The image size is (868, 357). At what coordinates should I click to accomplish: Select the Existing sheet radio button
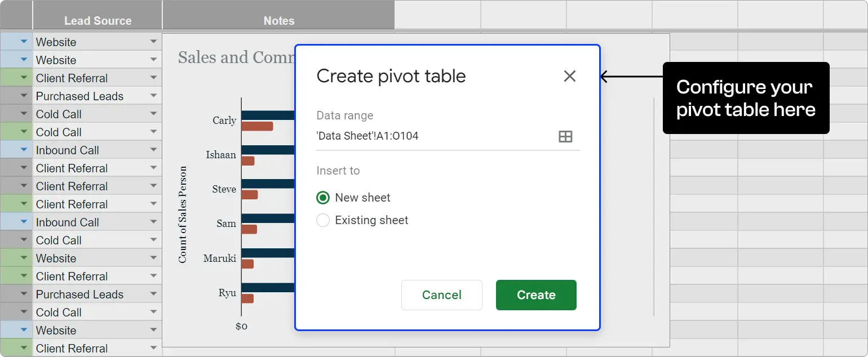click(x=323, y=220)
